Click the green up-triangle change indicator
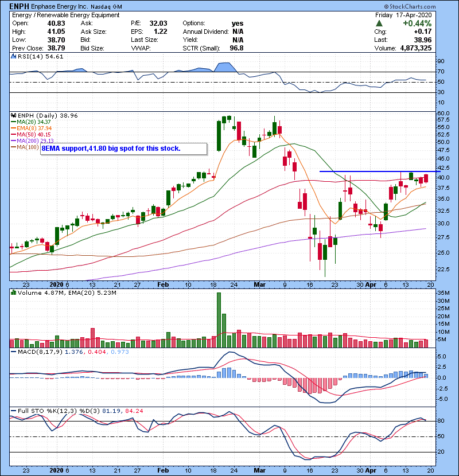 pos(379,24)
